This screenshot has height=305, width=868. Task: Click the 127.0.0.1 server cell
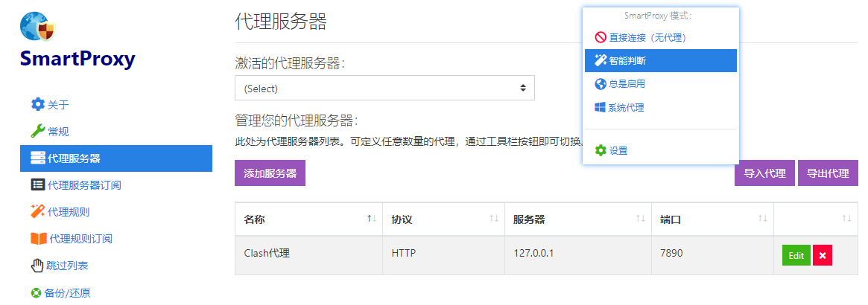tap(578, 254)
